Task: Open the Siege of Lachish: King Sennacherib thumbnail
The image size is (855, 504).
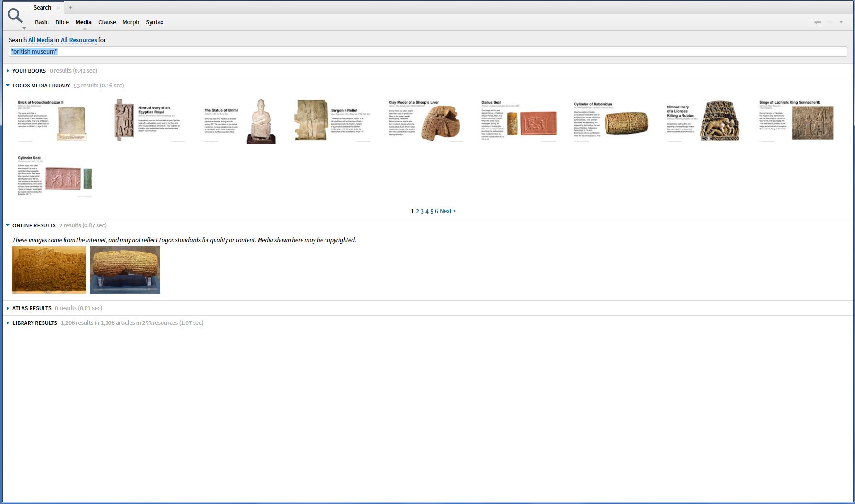Action: coord(797,120)
